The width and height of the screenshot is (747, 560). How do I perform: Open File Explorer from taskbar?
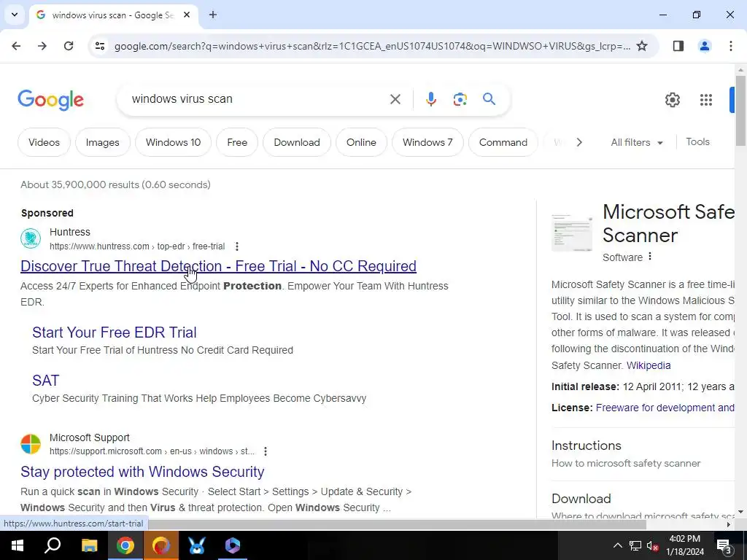click(x=89, y=545)
